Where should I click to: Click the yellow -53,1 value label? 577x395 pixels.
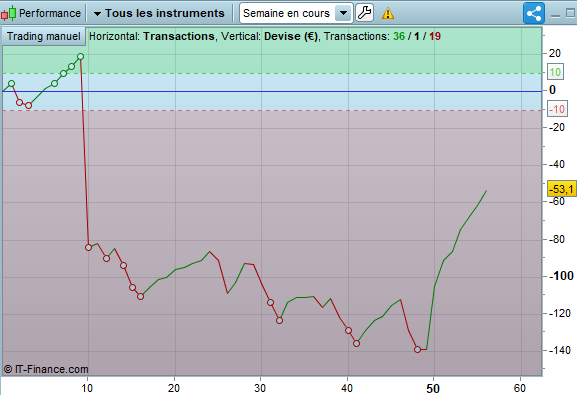point(562,189)
